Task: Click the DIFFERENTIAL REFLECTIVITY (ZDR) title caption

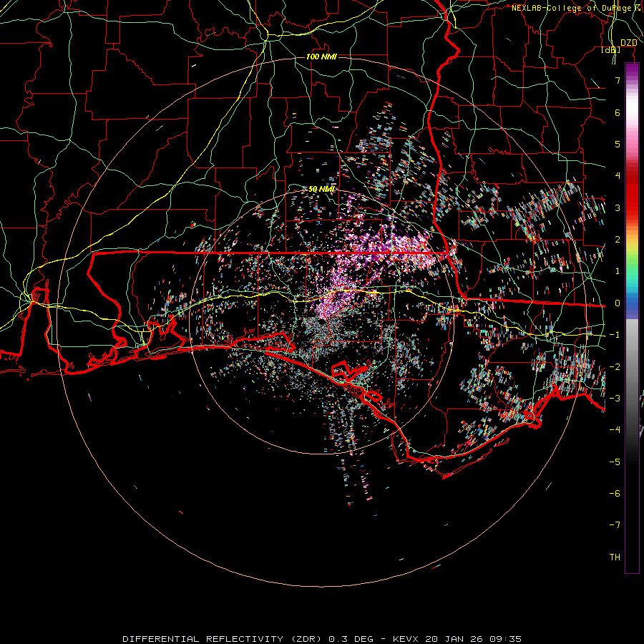Action: pyautogui.click(x=221, y=639)
